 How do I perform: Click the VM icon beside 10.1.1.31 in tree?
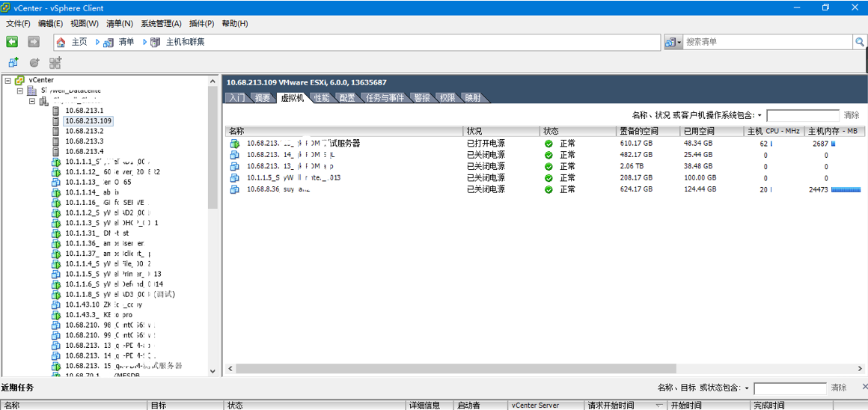tap(55, 233)
